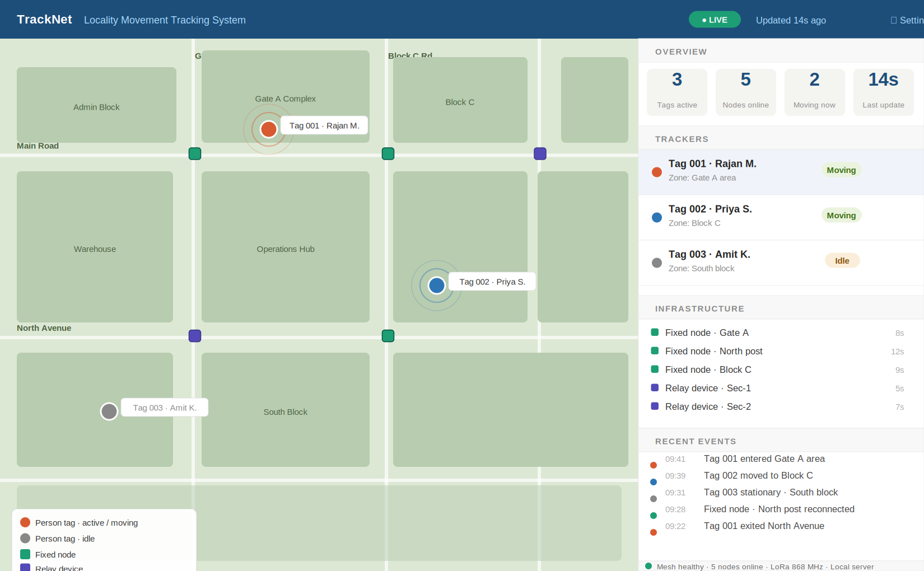Click the Last update overview card
924x571 pixels.
pyautogui.click(x=884, y=92)
